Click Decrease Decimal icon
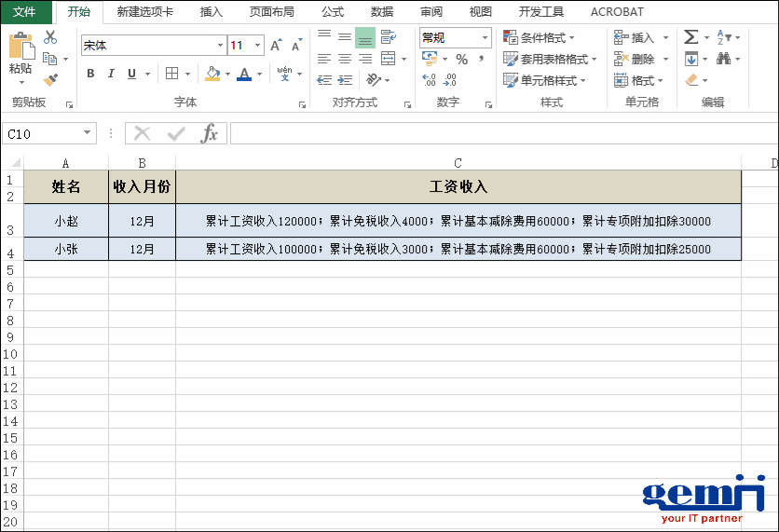 (450, 80)
